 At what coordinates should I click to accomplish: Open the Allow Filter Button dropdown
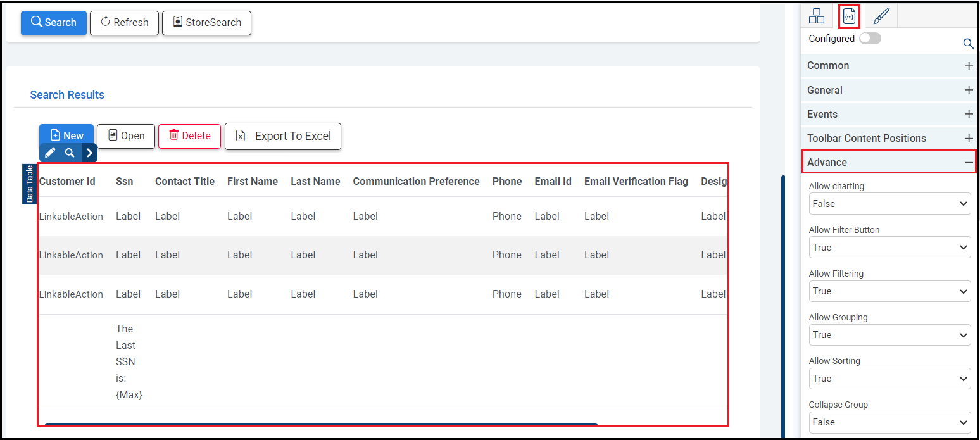(x=889, y=248)
